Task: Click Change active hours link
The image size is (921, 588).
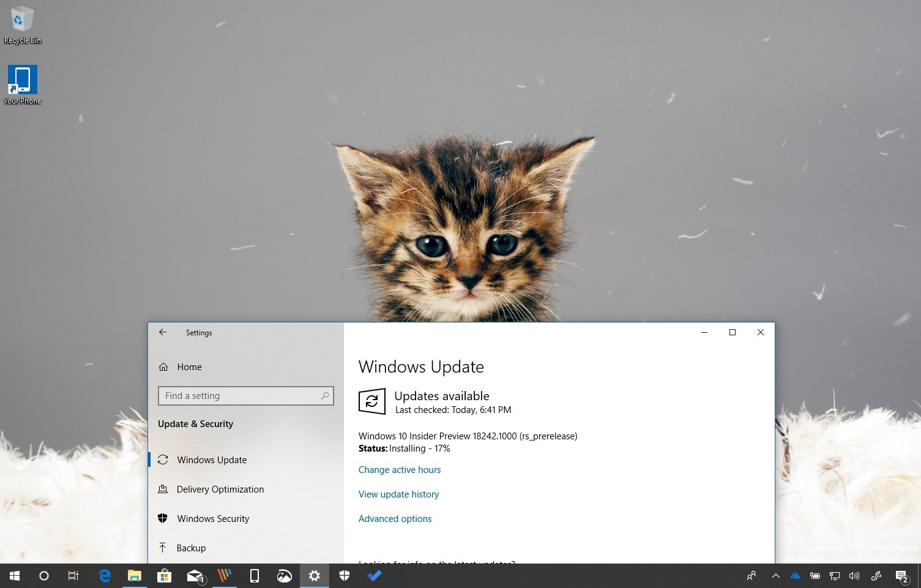Action: click(400, 470)
